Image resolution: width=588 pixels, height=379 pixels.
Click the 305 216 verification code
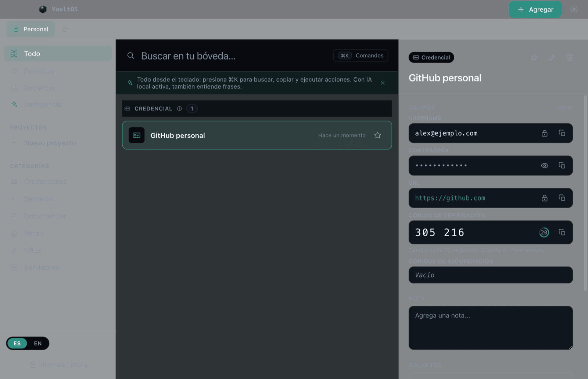[x=440, y=233]
